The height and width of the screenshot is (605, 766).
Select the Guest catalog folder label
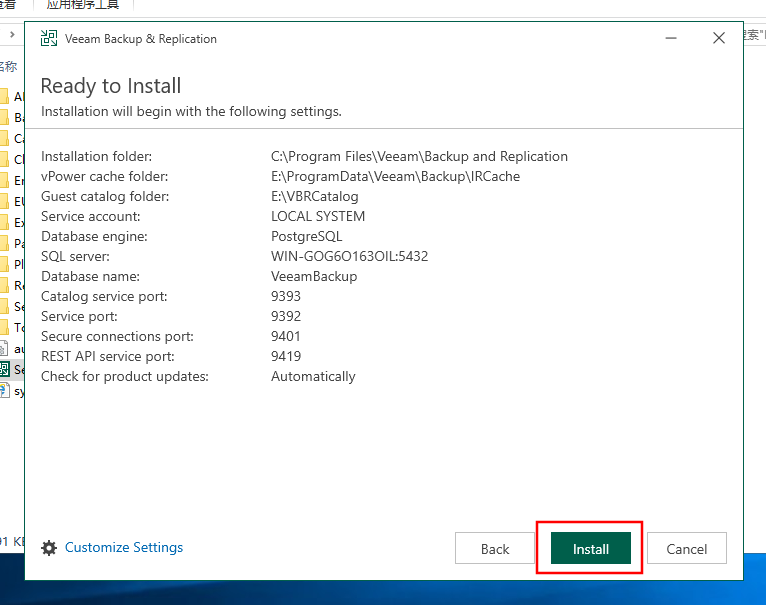click(x=105, y=196)
